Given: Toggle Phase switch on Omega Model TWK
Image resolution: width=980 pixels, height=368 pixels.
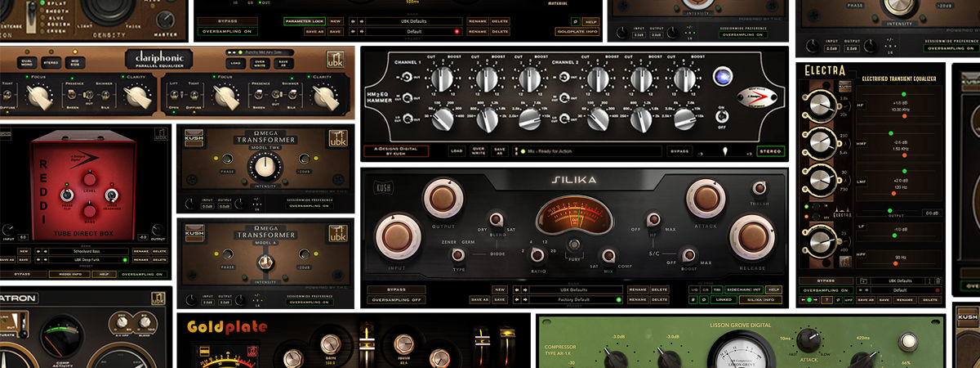Looking at the screenshot, I should [228, 159].
